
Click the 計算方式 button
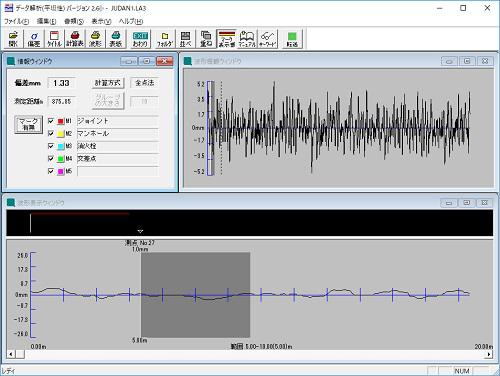click(108, 83)
